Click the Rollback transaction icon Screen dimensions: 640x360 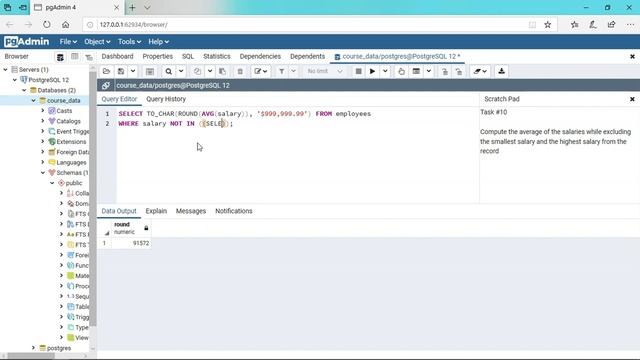(459, 71)
